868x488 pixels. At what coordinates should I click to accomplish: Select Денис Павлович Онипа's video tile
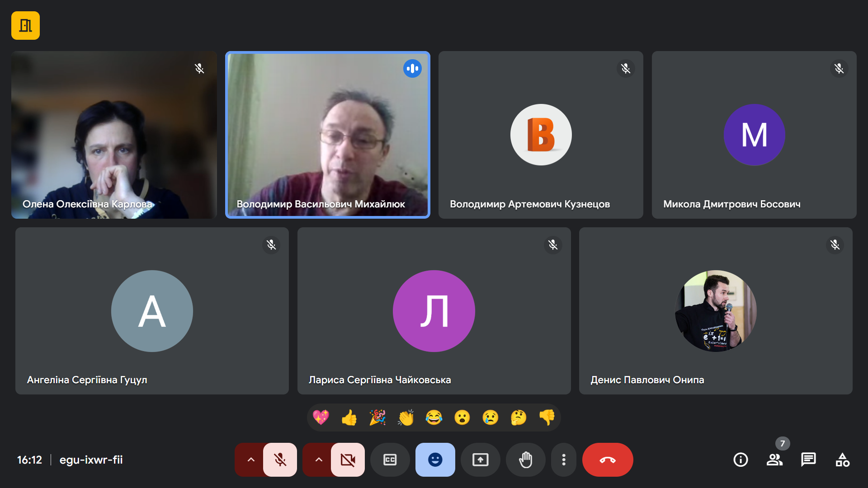[x=716, y=311]
